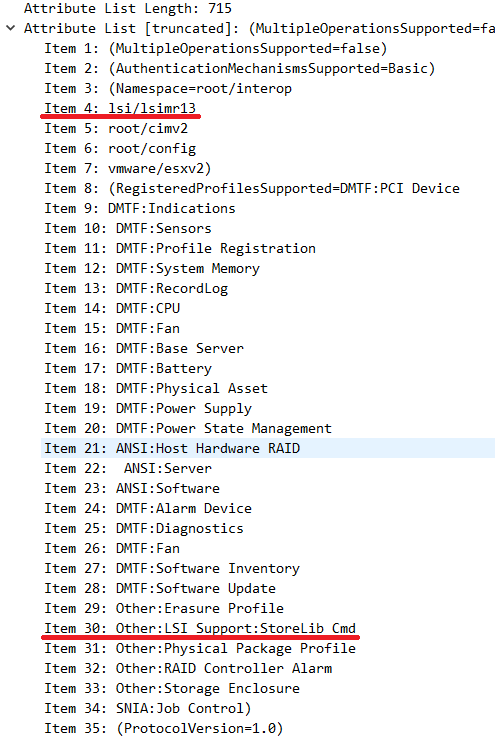Select Item 11 DMTF:Profile Registration
Viewport: 495px width, 742px height.
pyautogui.click(x=180, y=248)
